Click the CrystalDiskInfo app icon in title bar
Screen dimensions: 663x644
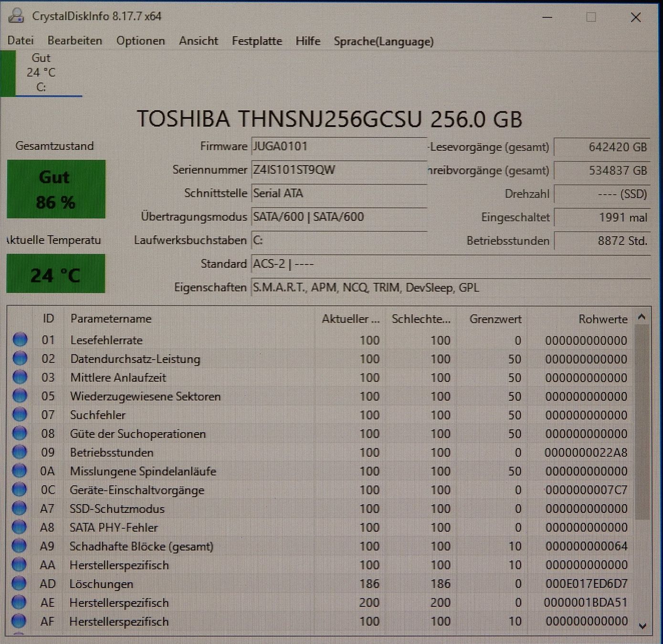[x=16, y=15]
